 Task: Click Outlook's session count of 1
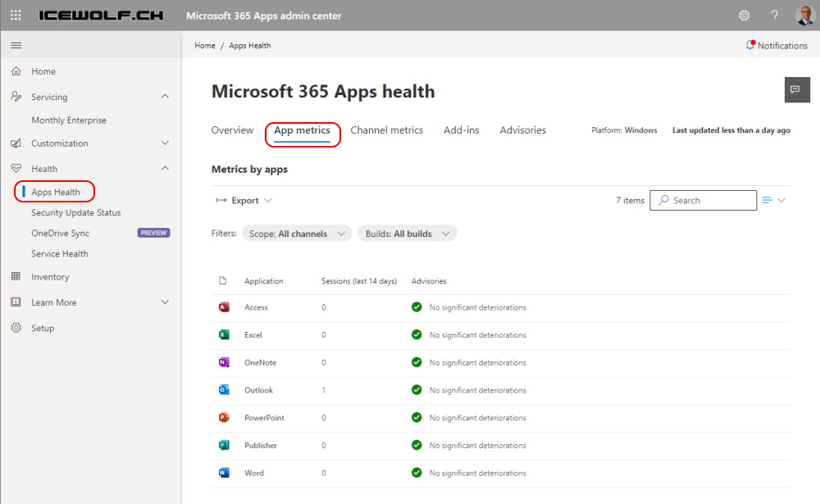pos(324,390)
